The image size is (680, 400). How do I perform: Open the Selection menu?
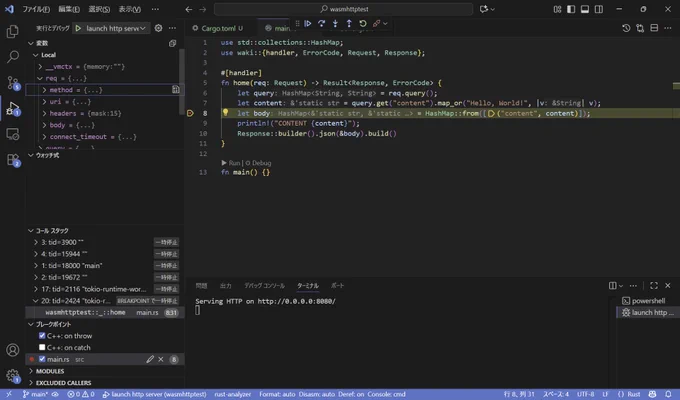pyautogui.click(x=99, y=9)
